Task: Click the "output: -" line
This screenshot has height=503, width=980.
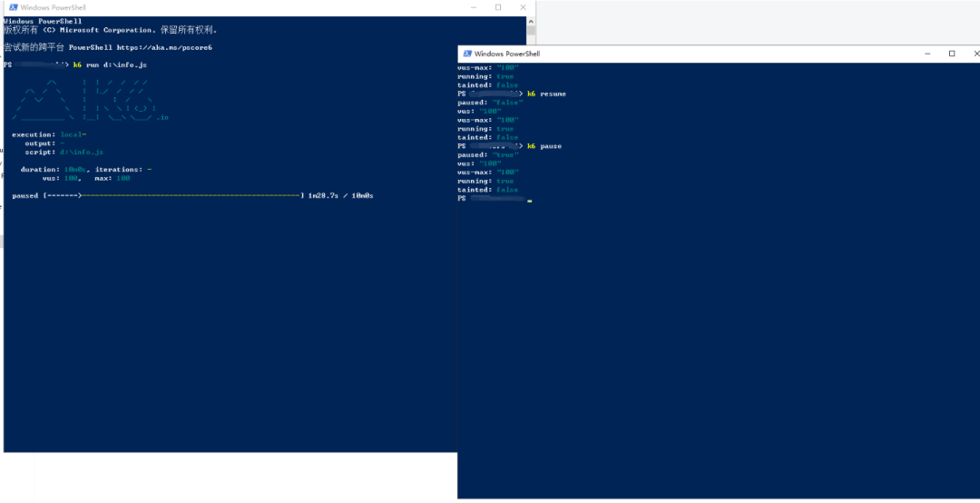Action: [44, 143]
